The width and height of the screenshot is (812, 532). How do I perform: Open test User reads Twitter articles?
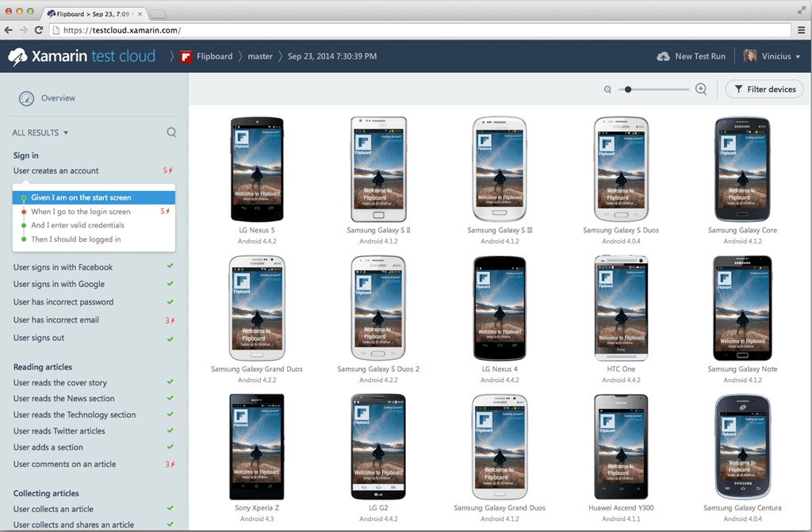tap(59, 431)
